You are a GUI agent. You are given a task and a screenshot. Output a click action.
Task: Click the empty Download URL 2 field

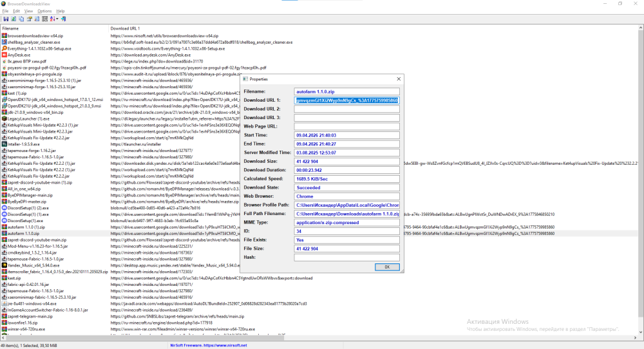[346, 109]
